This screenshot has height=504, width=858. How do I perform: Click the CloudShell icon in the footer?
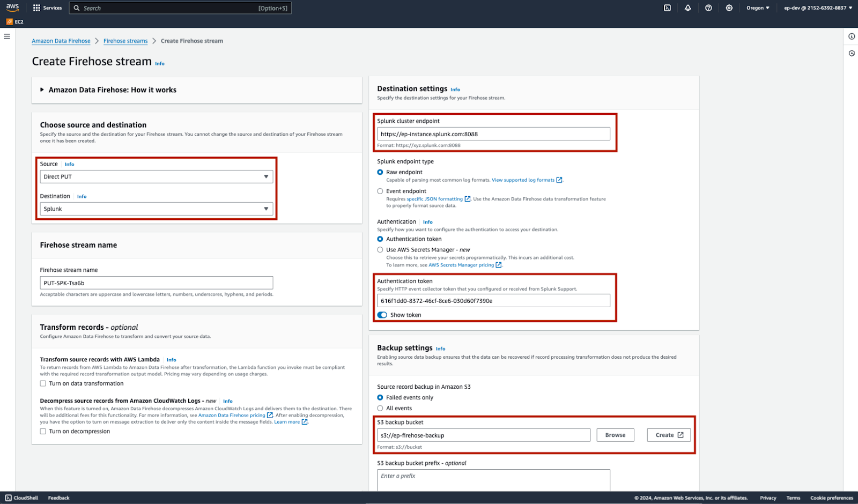(x=8, y=498)
